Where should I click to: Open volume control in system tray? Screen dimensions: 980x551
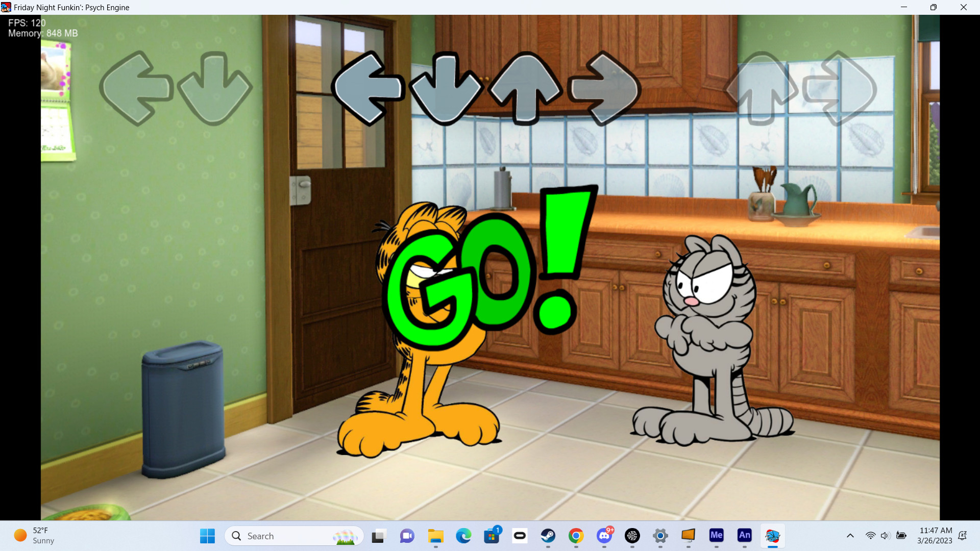click(886, 536)
